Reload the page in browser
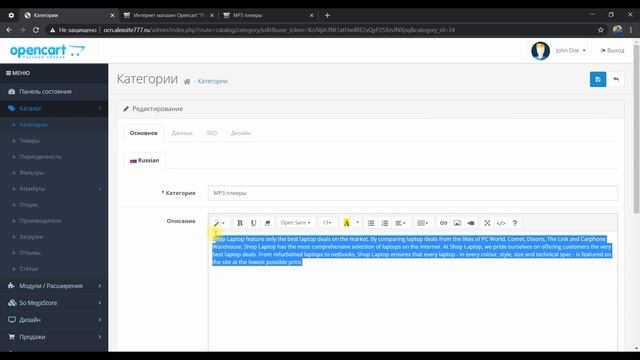Image resolution: width=640 pixels, height=360 pixels. (x=36, y=30)
